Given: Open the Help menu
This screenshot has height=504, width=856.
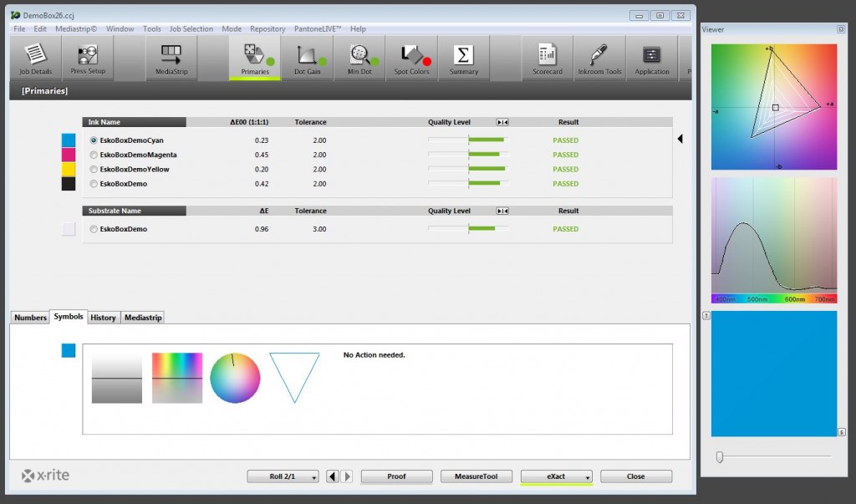Looking at the screenshot, I should pos(358,29).
